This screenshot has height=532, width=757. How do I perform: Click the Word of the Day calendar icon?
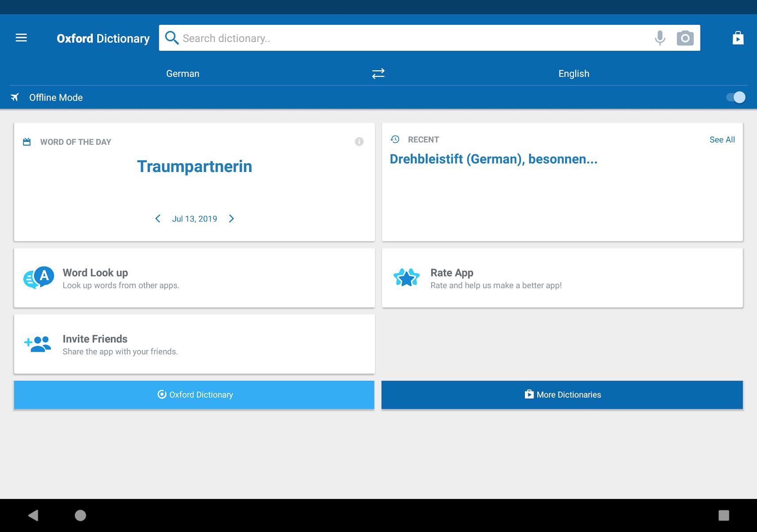[x=27, y=142]
